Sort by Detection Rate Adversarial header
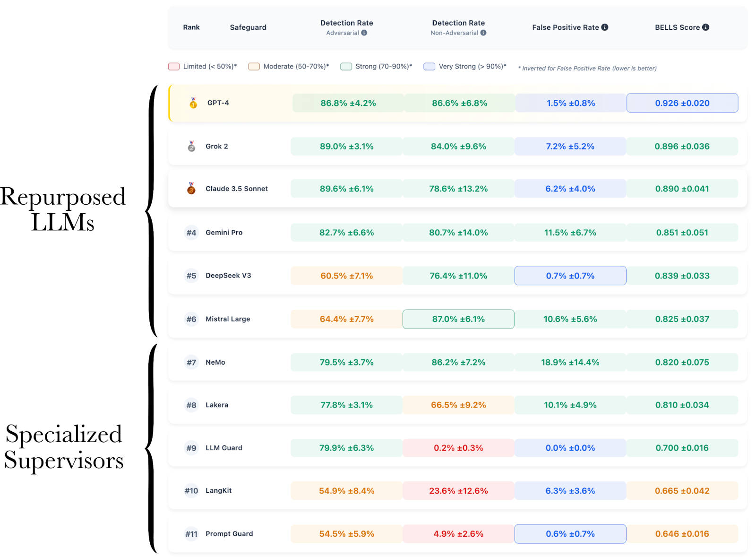The height and width of the screenshot is (557, 756). pos(347,27)
